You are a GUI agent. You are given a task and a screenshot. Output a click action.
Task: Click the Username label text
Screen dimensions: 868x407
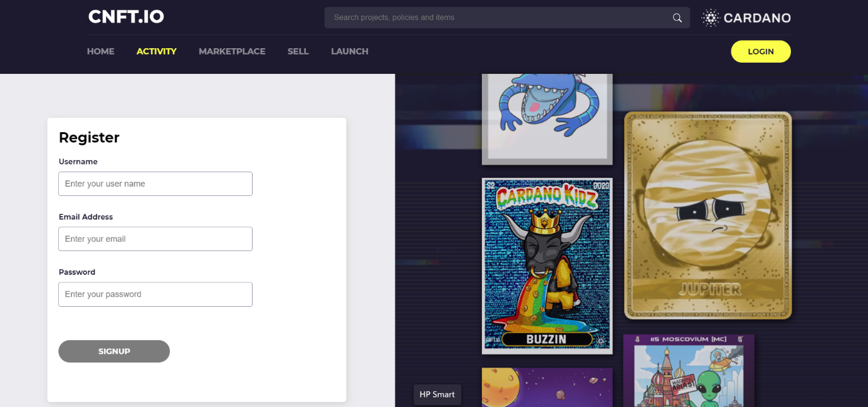click(x=78, y=162)
